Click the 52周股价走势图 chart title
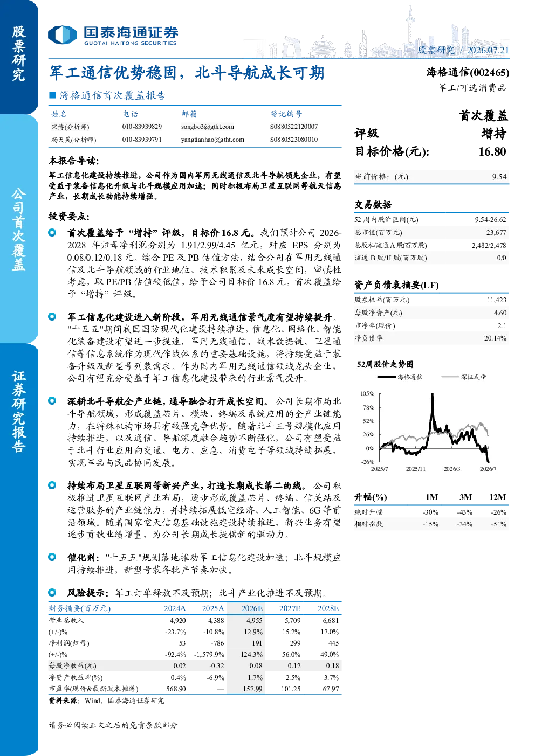Viewport: 535px width, 756px height. click(385, 365)
